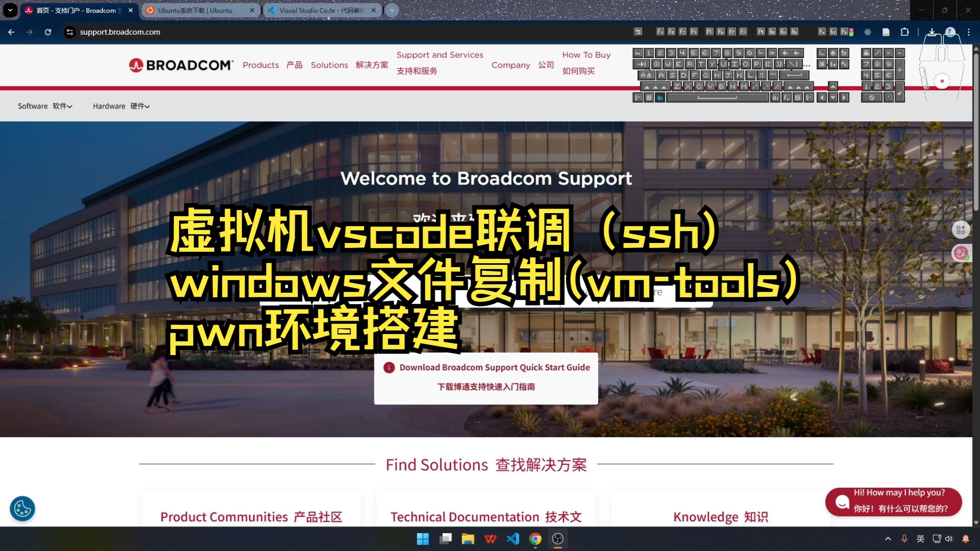Open Chrome downloads via the download icon
The image size is (980, 551).
pyautogui.click(x=932, y=32)
